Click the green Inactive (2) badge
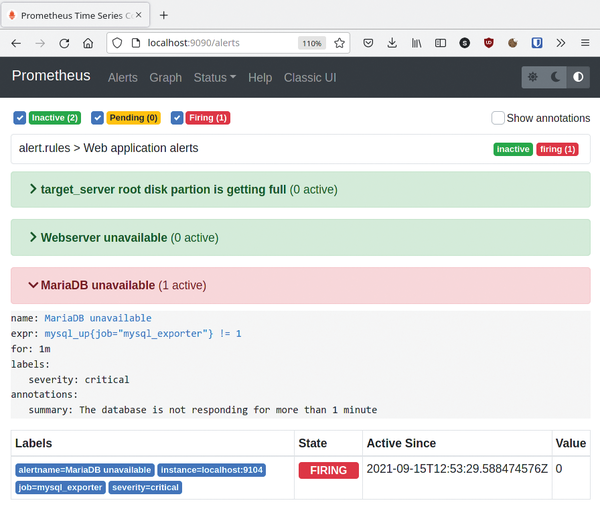This screenshot has height=519, width=600. (55, 118)
